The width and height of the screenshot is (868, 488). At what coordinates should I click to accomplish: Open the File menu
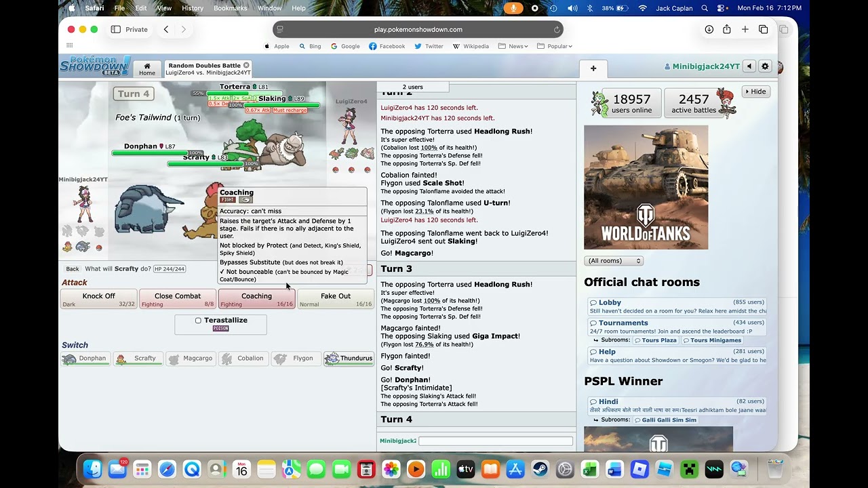(x=119, y=8)
